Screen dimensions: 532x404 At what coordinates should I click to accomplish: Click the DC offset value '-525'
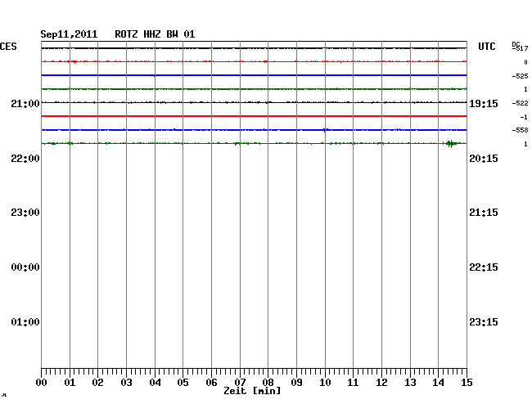(x=520, y=76)
